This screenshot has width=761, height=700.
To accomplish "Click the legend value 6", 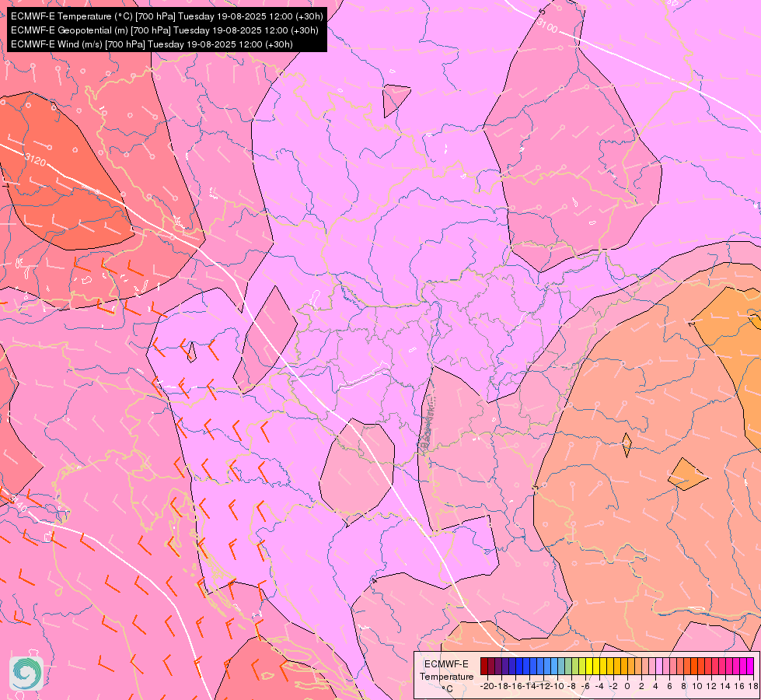I will click(x=670, y=687).
